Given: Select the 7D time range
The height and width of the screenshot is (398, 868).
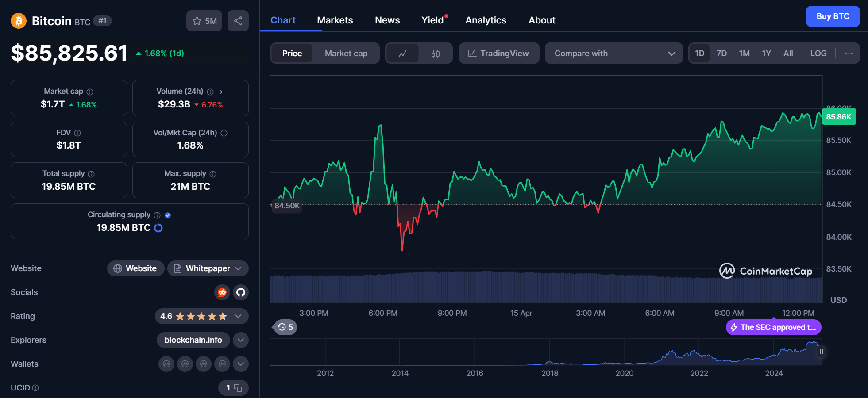Looking at the screenshot, I should point(721,54).
